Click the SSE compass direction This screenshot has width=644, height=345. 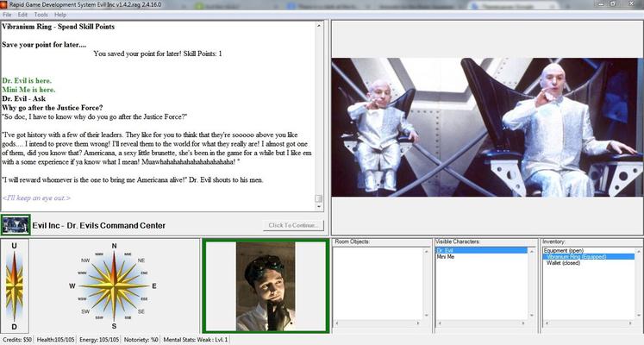tap(128, 317)
